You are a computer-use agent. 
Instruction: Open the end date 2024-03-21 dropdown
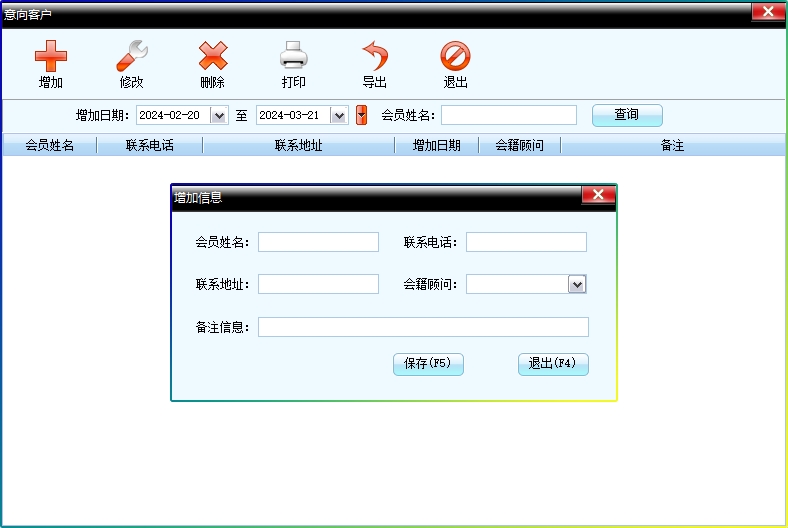[339, 116]
